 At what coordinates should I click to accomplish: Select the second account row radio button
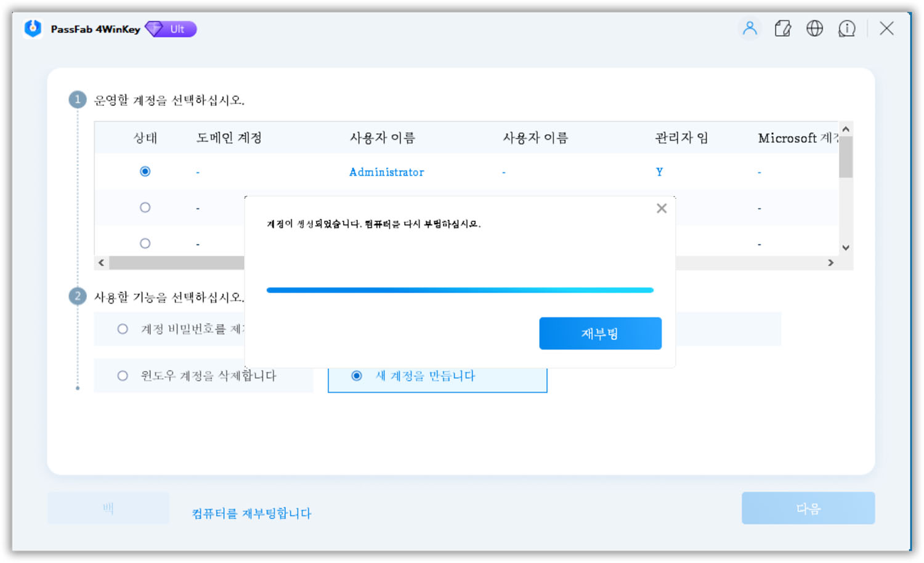coord(145,208)
